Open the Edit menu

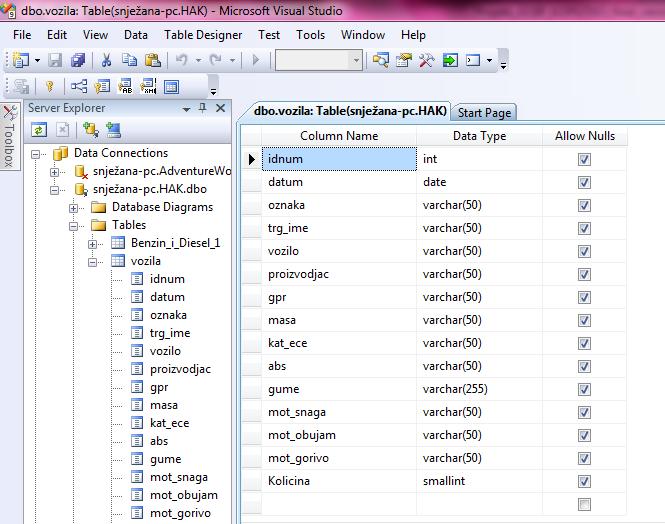pyautogui.click(x=57, y=35)
